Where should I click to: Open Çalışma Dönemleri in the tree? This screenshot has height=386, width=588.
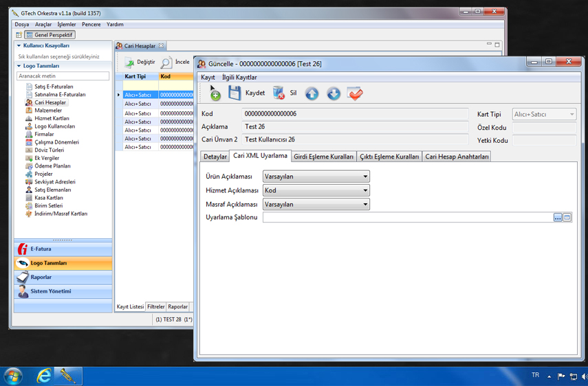[x=56, y=142]
